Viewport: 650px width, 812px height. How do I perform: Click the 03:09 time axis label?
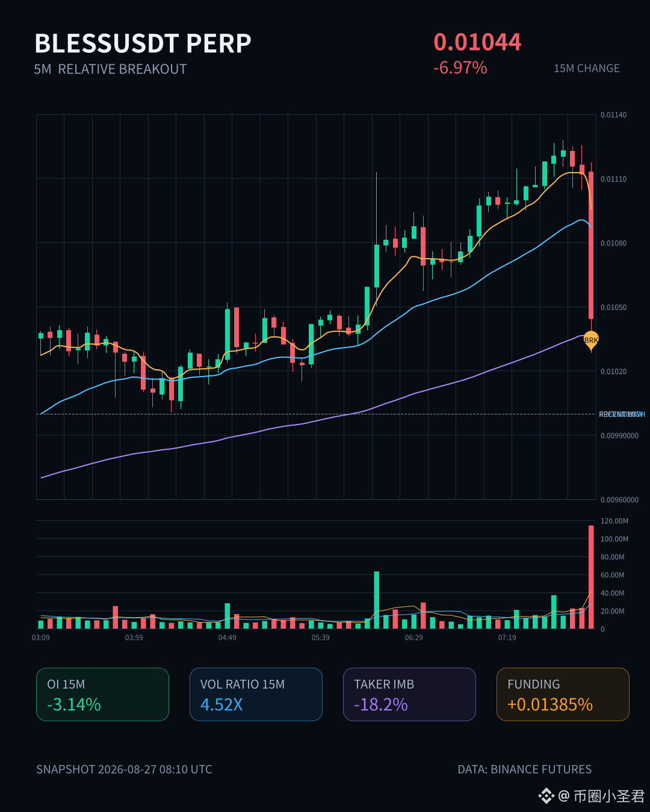41,638
